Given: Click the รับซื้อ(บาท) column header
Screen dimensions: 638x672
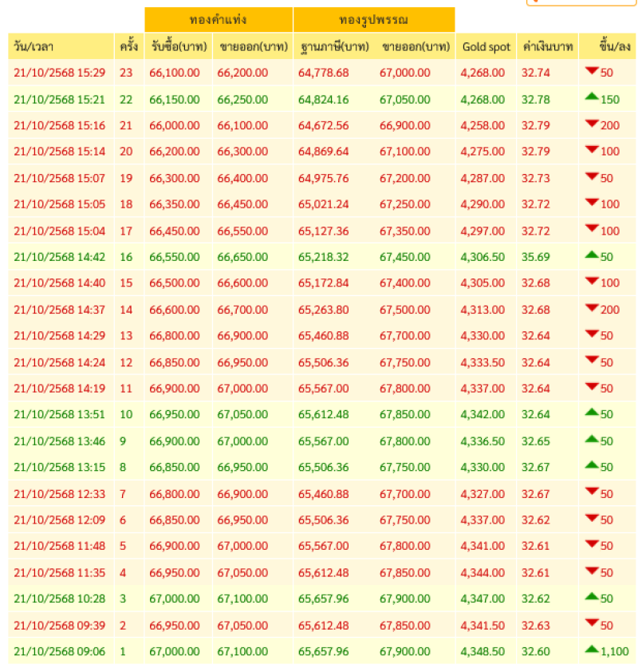Looking at the screenshot, I should click(x=177, y=47).
